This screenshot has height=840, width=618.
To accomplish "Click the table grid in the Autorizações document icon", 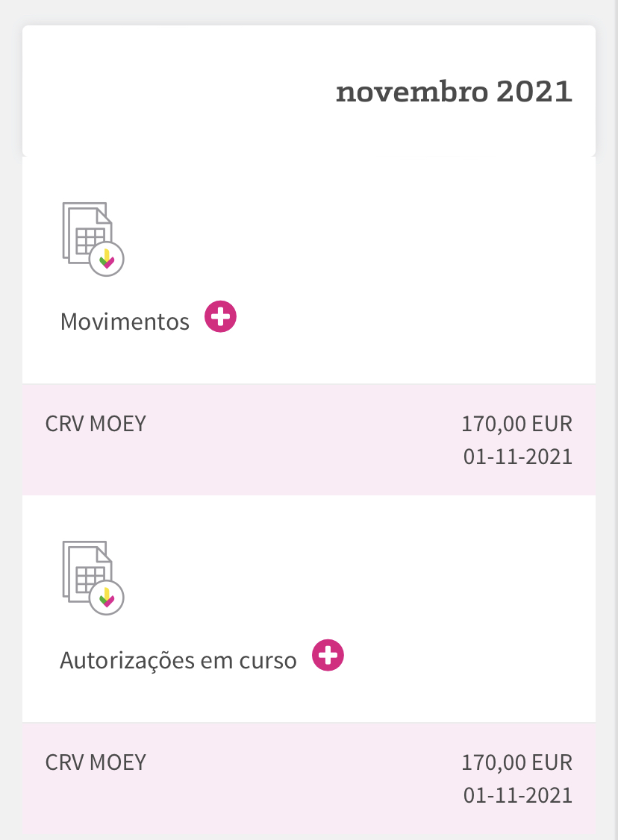I will click(90, 578).
